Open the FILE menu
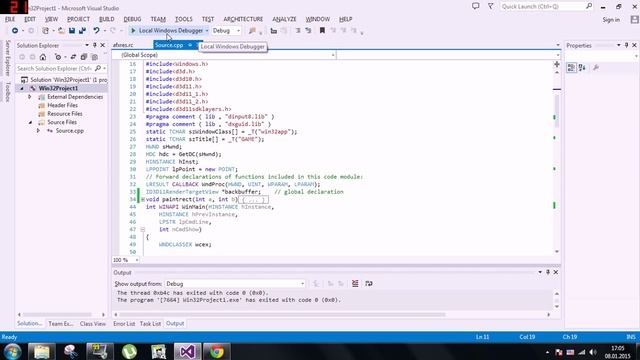This screenshot has height=360, width=640. coord(10,19)
